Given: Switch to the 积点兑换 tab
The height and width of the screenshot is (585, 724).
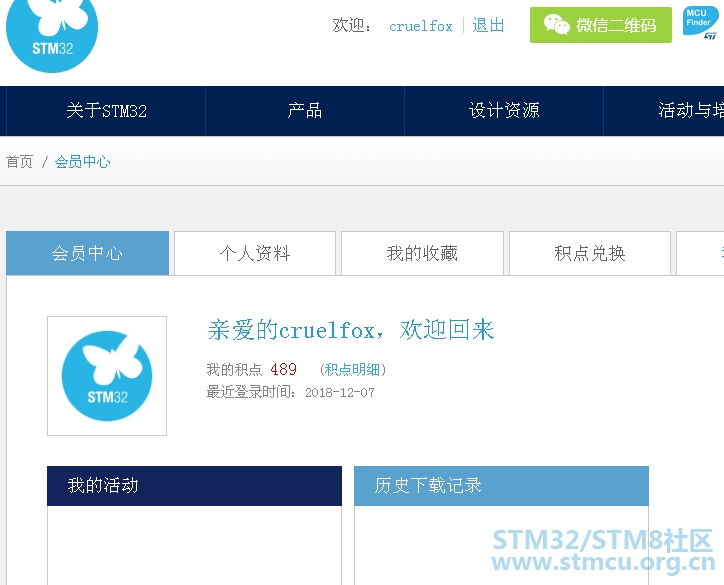Looking at the screenshot, I should pos(590,253).
